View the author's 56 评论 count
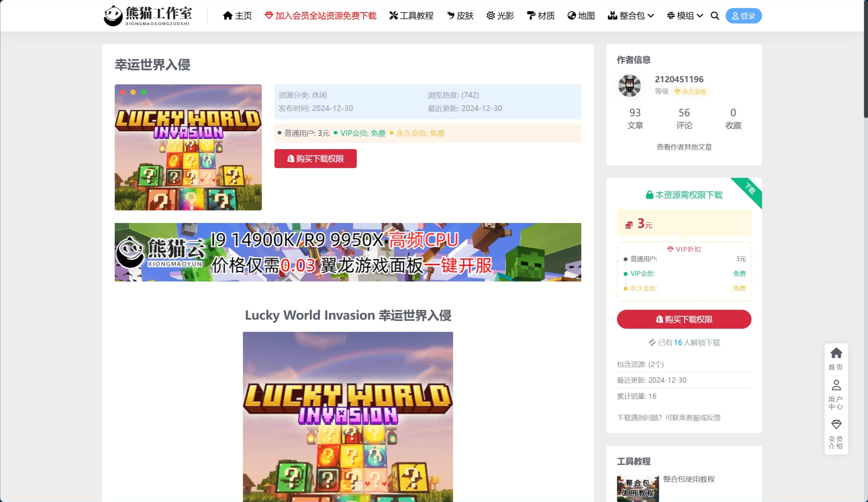The width and height of the screenshot is (868, 502). 684,118
